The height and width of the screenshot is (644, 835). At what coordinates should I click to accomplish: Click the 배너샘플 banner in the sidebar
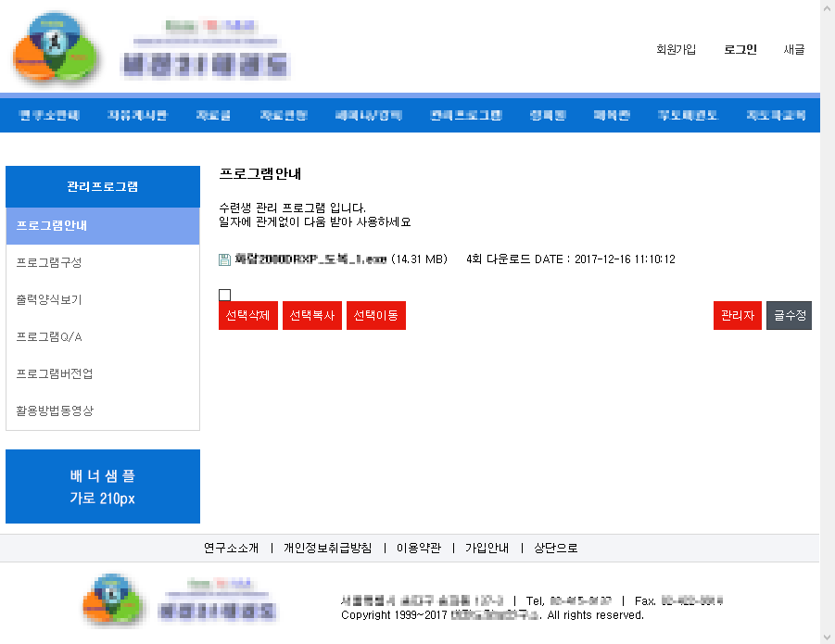pos(102,486)
